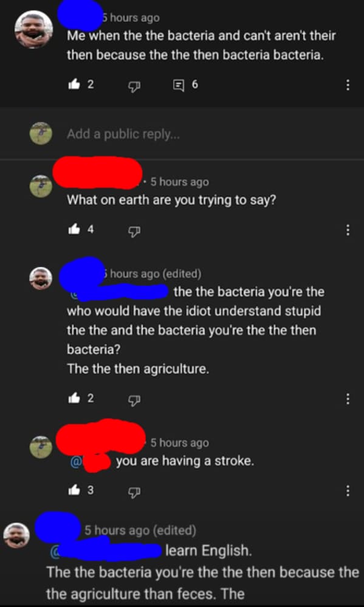This screenshot has width=364, height=607.
Task: Like the 'What on earth' reply
Action: coord(74,230)
